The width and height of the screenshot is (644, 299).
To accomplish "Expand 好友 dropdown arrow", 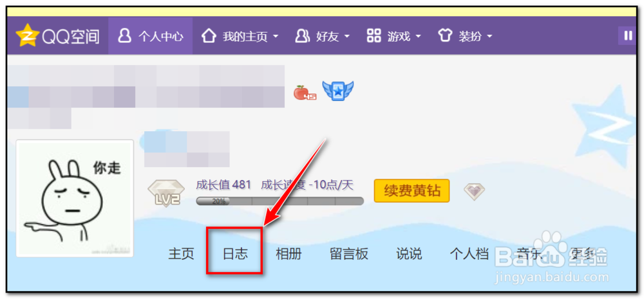I will [x=346, y=37].
